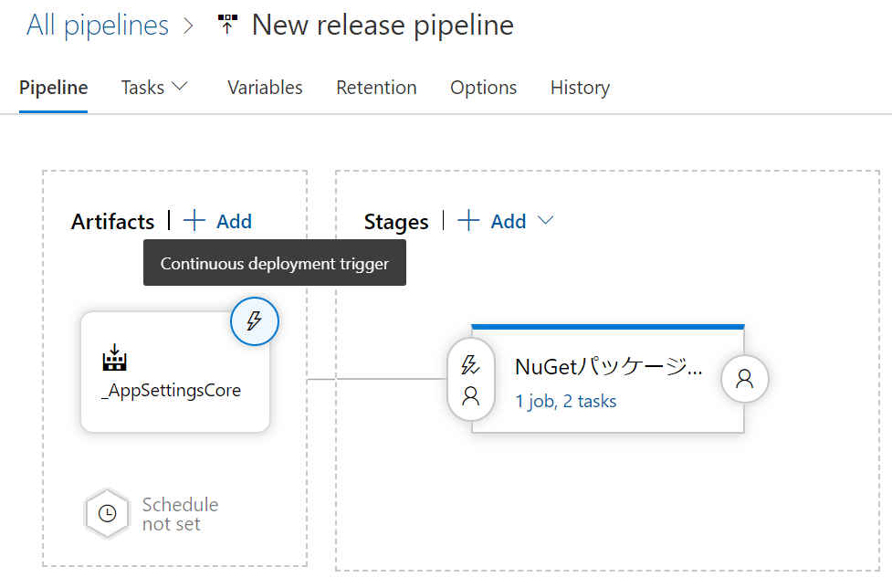Open post-deployment conditions person icon

coord(745,379)
